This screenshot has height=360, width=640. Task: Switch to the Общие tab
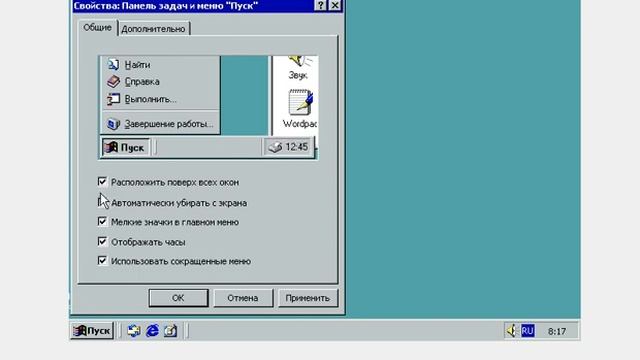97,28
